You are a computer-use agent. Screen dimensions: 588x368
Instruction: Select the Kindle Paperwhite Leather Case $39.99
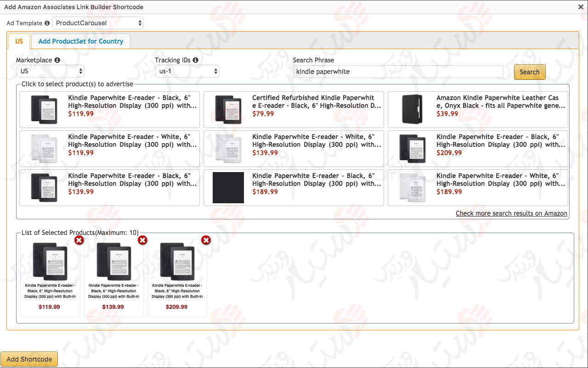pyautogui.click(x=478, y=110)
